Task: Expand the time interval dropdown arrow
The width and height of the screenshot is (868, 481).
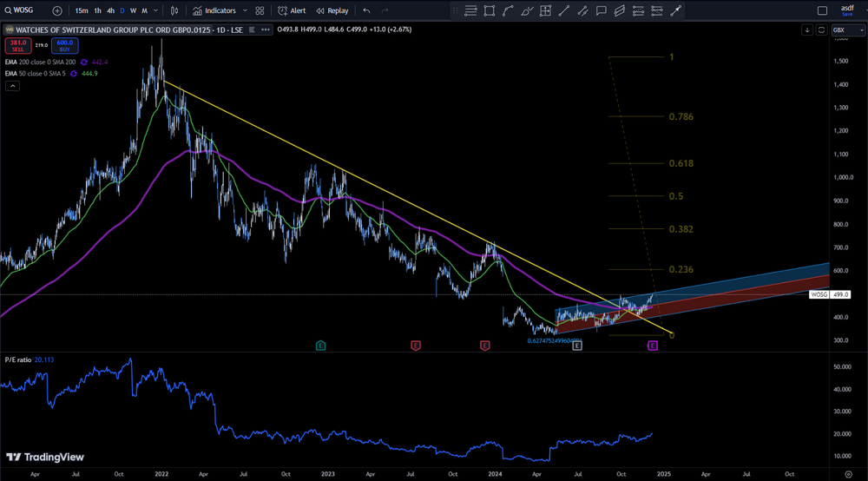Action: click(155, 10)
